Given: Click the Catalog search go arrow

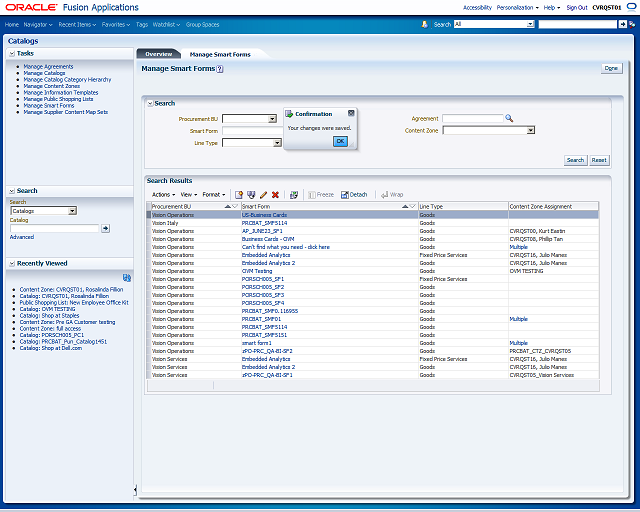Looking at the screenshot, I should click(105, 228).
